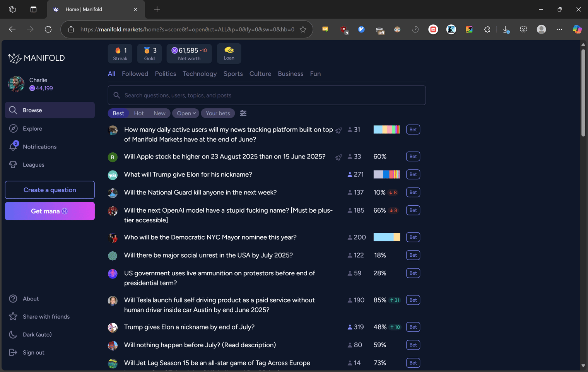Expand the Open status dropdown

point(185,113)
